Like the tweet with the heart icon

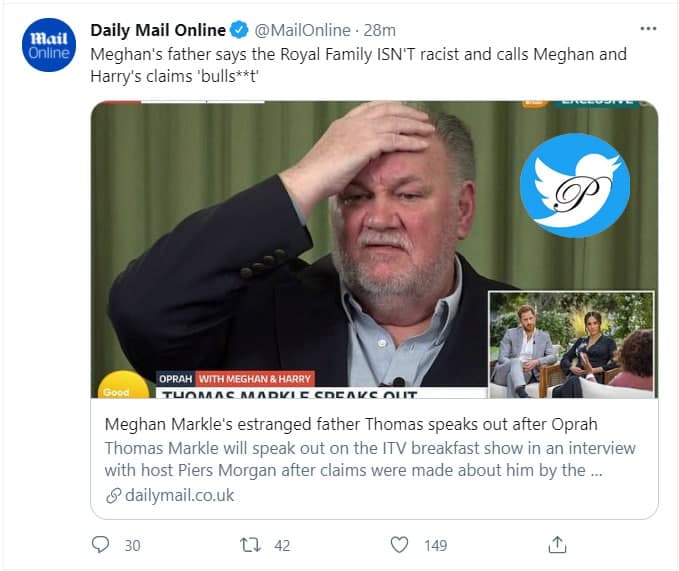click(x=400, y=544)
